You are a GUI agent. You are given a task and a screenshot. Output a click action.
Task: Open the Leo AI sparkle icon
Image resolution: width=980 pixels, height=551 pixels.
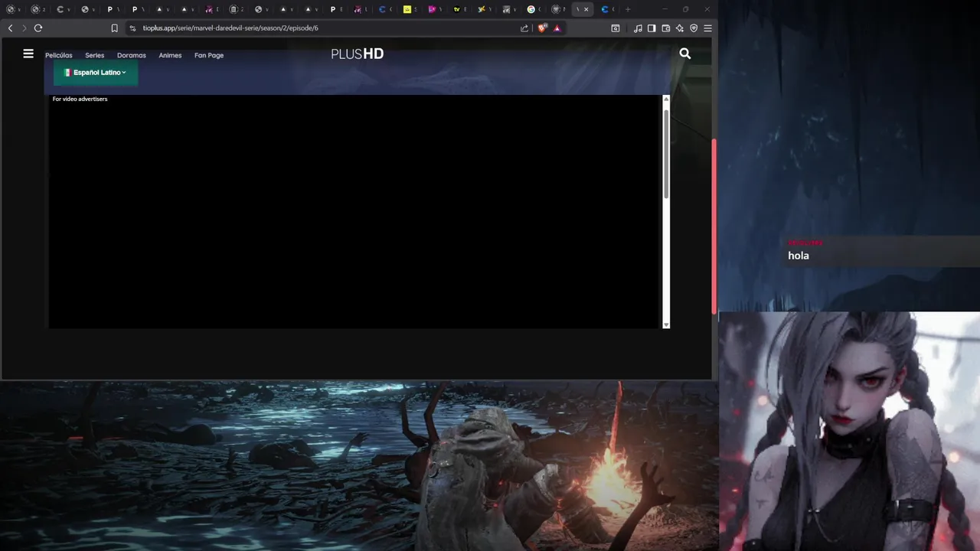point(679,28)
